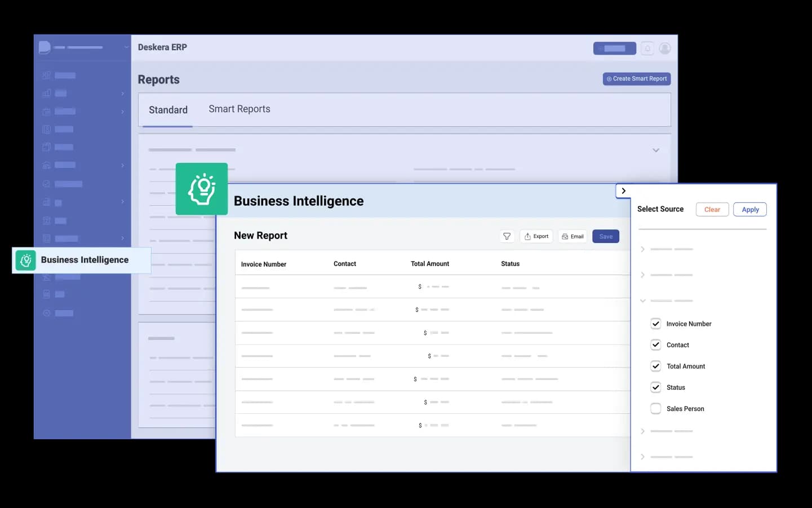This screenshot has height=508, width=812.
Task: Switch to the Smart Reports tab
Action: coord(239,109)
